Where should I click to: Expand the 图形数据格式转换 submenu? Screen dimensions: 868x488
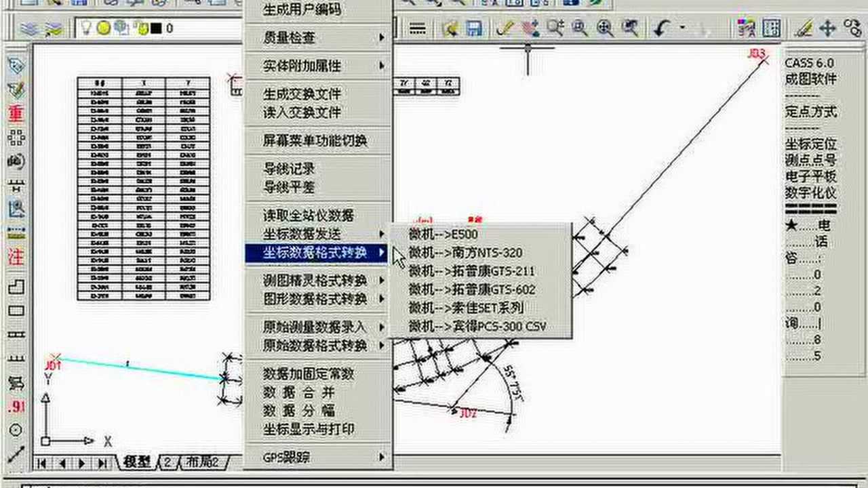[x=318, y=299]
